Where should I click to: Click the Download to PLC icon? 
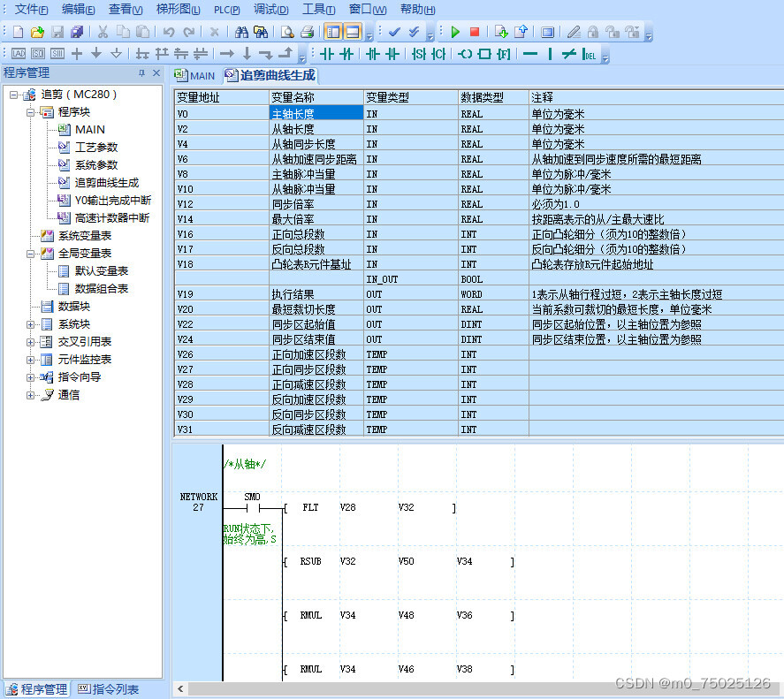tap(501, 32)
